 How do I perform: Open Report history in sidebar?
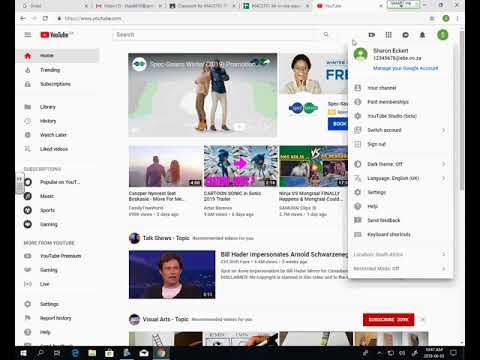(57, 318)
